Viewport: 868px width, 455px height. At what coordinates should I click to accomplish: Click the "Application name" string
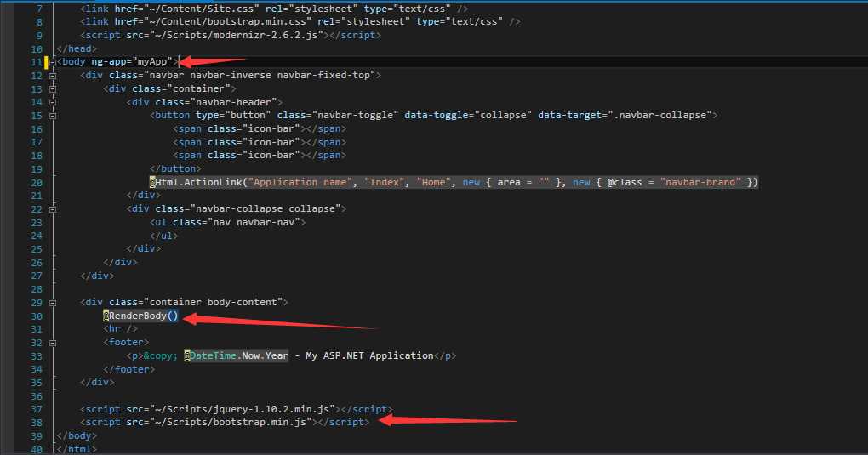pyautogui.click(x=300, y=182)
